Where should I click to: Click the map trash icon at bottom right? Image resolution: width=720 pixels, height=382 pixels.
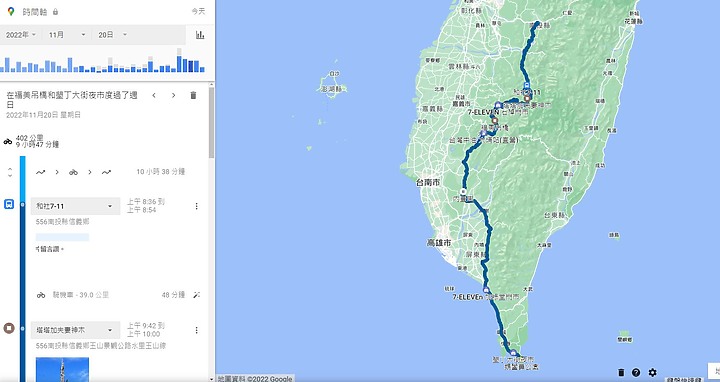(x=621, y=372)
